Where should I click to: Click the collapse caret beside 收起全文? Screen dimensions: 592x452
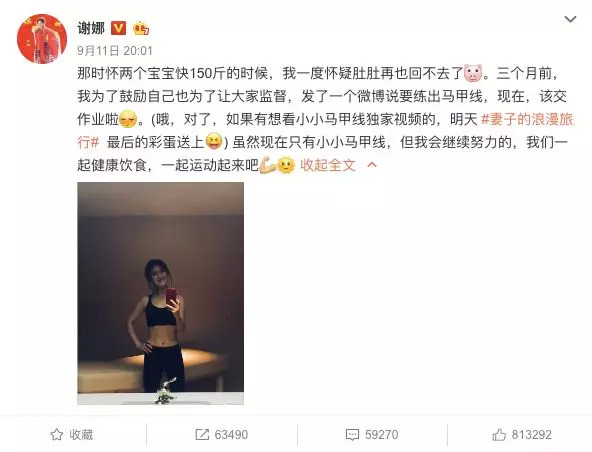point(372,165)
